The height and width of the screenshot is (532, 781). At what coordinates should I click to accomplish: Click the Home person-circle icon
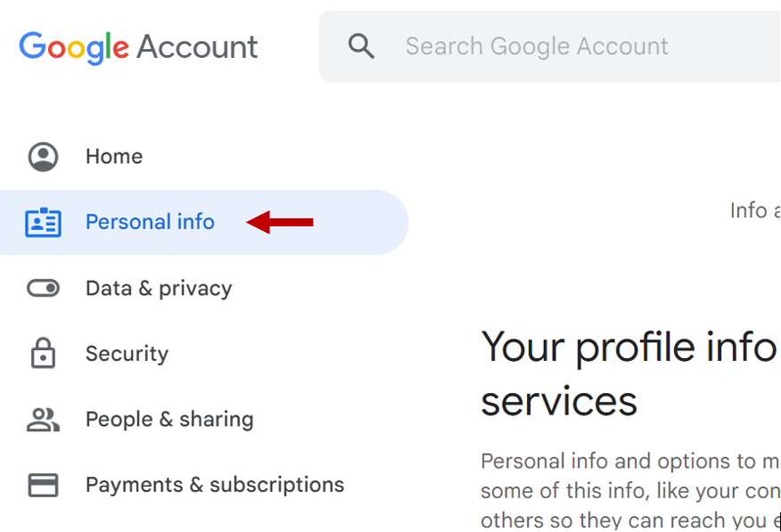(x=43, y=157)
